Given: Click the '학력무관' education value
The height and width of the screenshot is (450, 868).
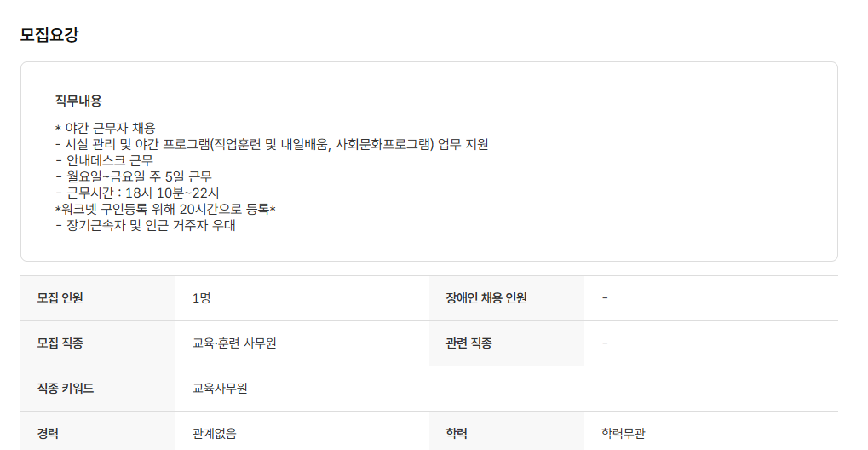Looking at the screenshot, I should (624, 433).
